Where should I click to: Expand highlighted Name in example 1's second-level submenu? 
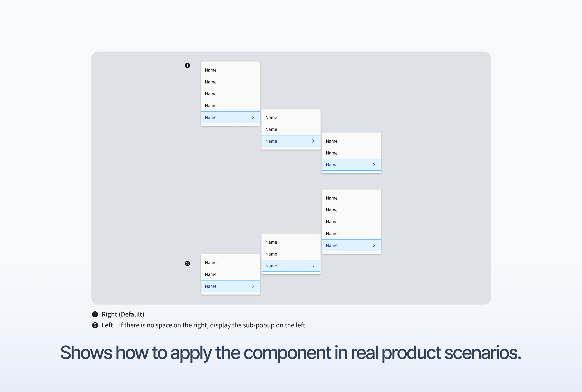[x=291, y=141]
